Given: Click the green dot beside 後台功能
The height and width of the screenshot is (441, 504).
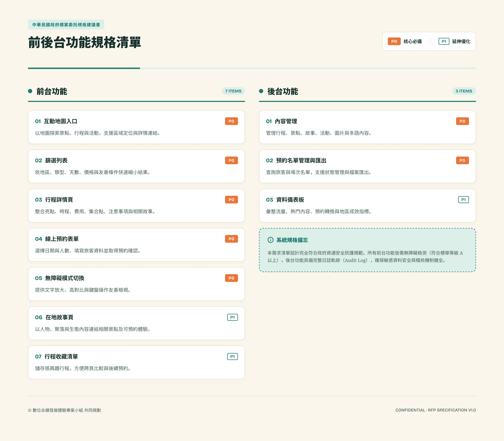Looking at the screenshot, I should pyautogui.click(x=261, y=91).
